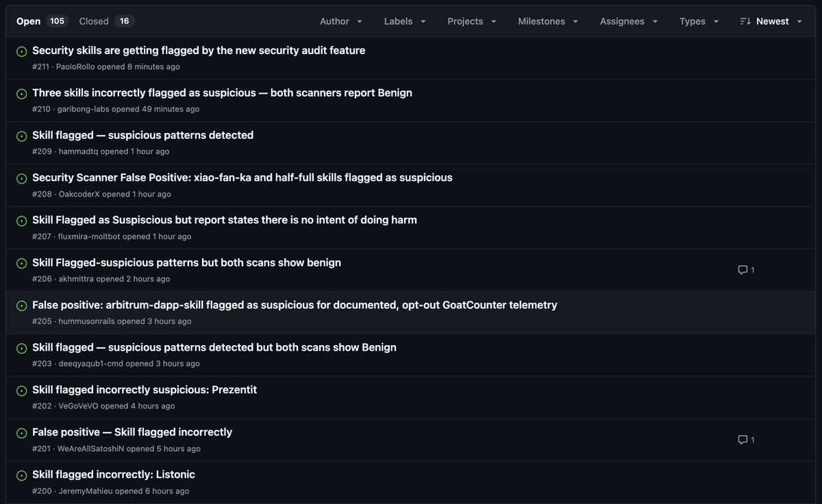Open issue #209 'Skill flagged — suspicious patterns detected'
Viewport: 822px width, 504px height.
(142, 136)
